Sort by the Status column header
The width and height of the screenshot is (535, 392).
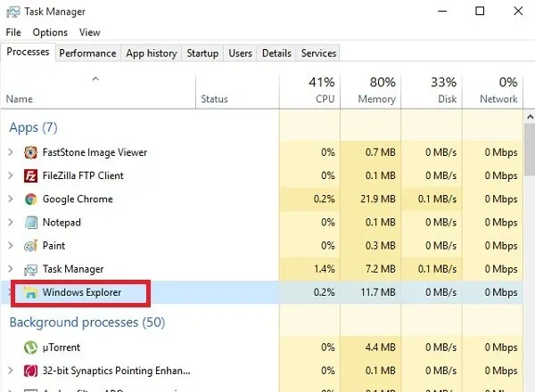click(x=237, y=92)
